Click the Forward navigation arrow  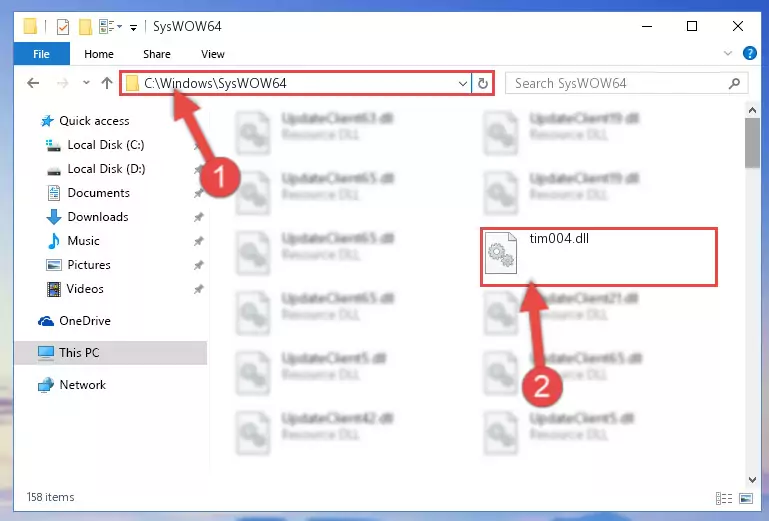coord(62,83)
